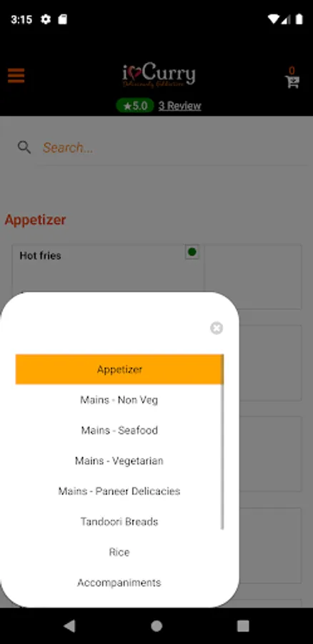Select Appetizer category in list
This screenshot has height=644, width=313.
[x=119, y=369]
